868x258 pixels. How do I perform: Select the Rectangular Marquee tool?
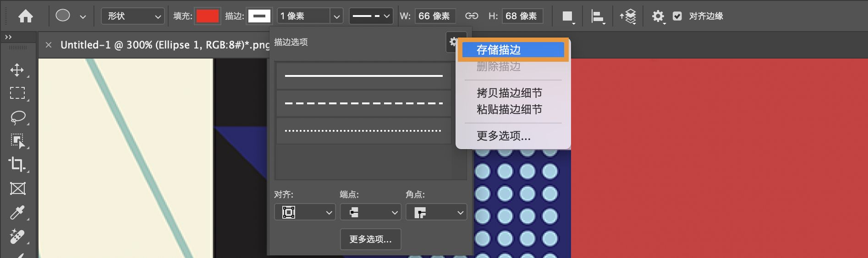click(17, 93)
